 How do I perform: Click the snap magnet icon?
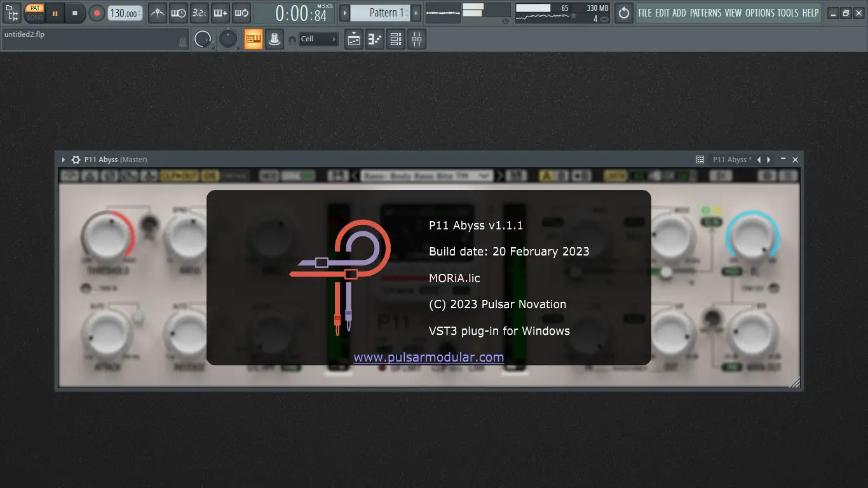292,39
